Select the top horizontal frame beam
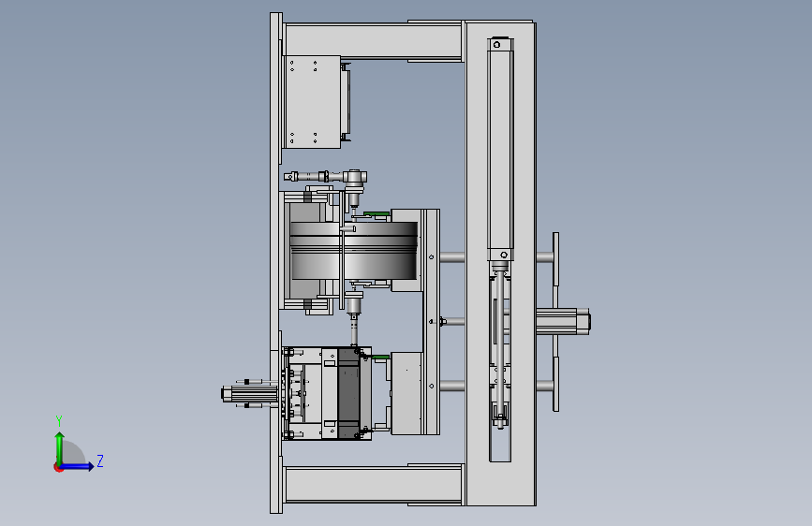 click(373, 41)
